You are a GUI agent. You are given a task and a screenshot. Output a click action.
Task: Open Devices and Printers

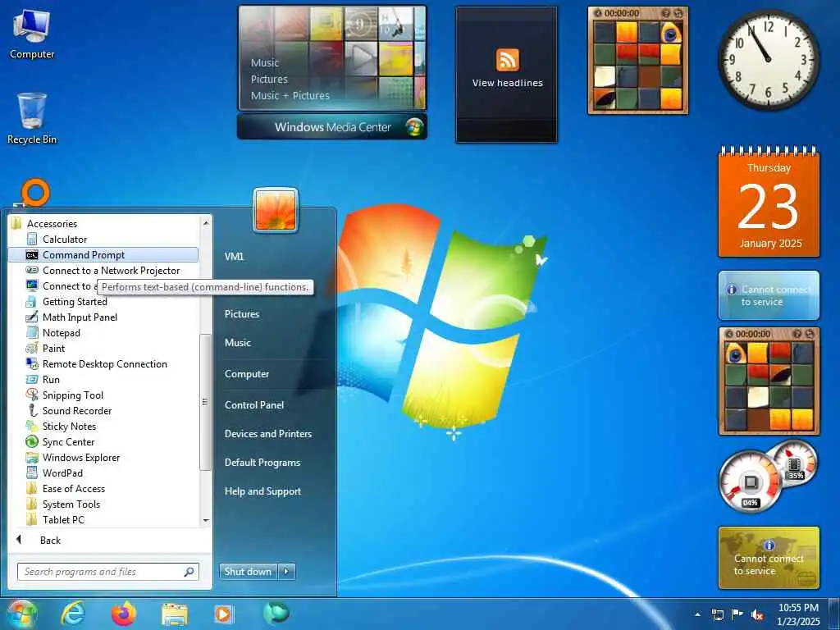tap(268, 433)
